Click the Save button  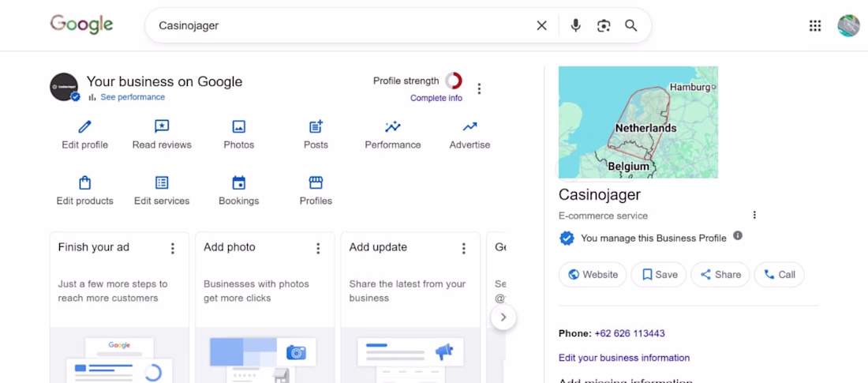click(659, 274)
